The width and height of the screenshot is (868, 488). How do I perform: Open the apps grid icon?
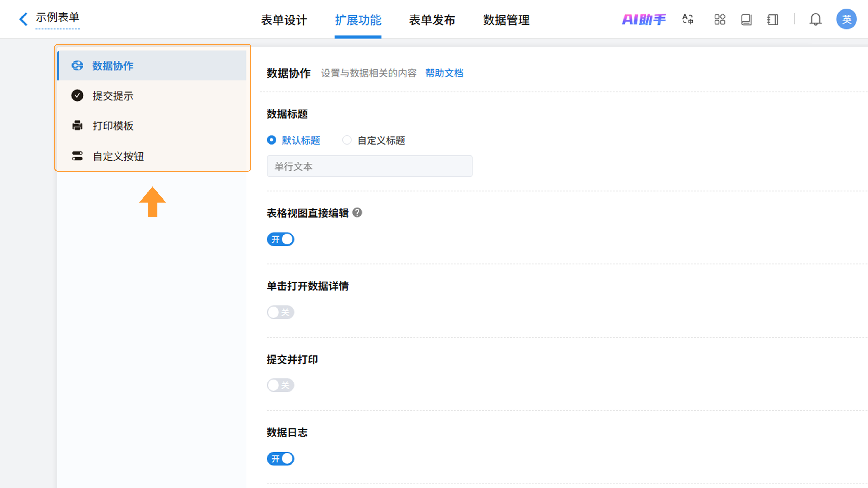coord(719,19)
